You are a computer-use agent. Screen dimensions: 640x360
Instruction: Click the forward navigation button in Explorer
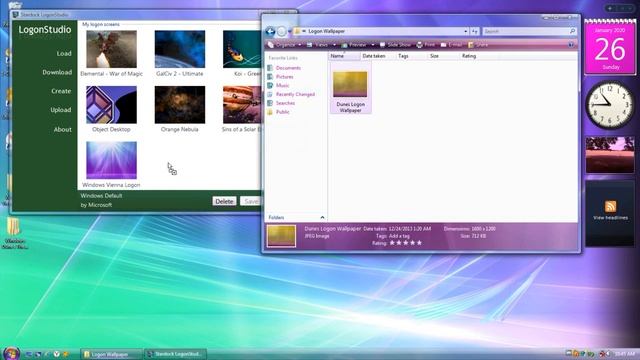click(x=282, y=31)
